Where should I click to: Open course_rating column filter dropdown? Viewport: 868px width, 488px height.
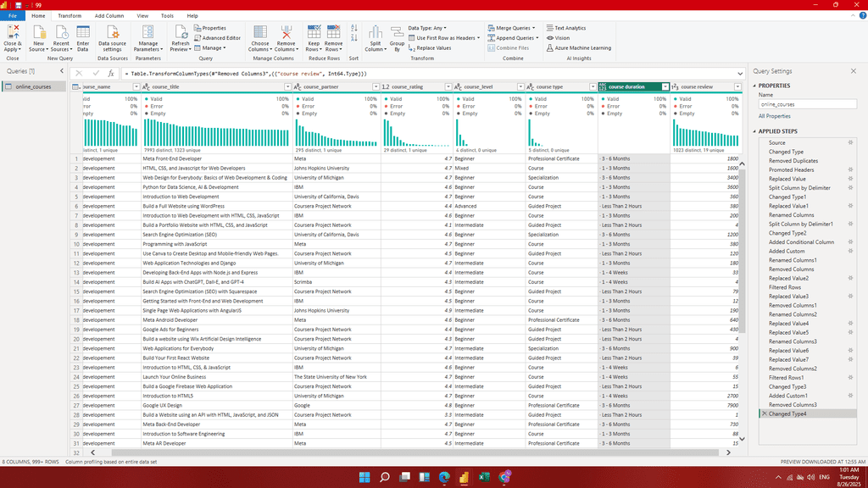pyautogui.click(x=448, y=87)
